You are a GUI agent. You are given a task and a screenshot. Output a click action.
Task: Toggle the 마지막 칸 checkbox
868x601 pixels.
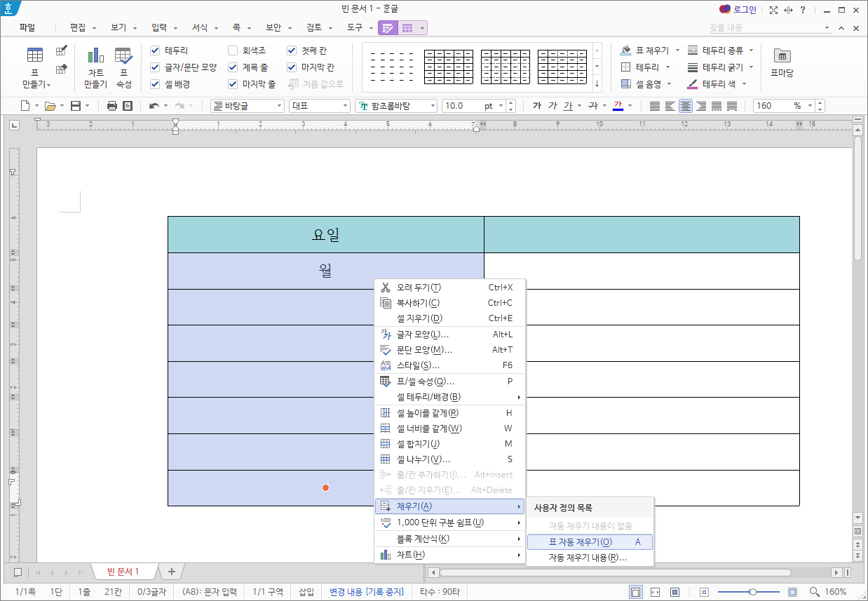(292, 67)
